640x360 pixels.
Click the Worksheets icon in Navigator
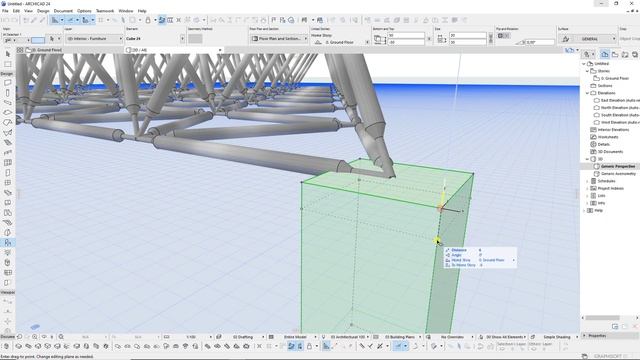point(593,137)
